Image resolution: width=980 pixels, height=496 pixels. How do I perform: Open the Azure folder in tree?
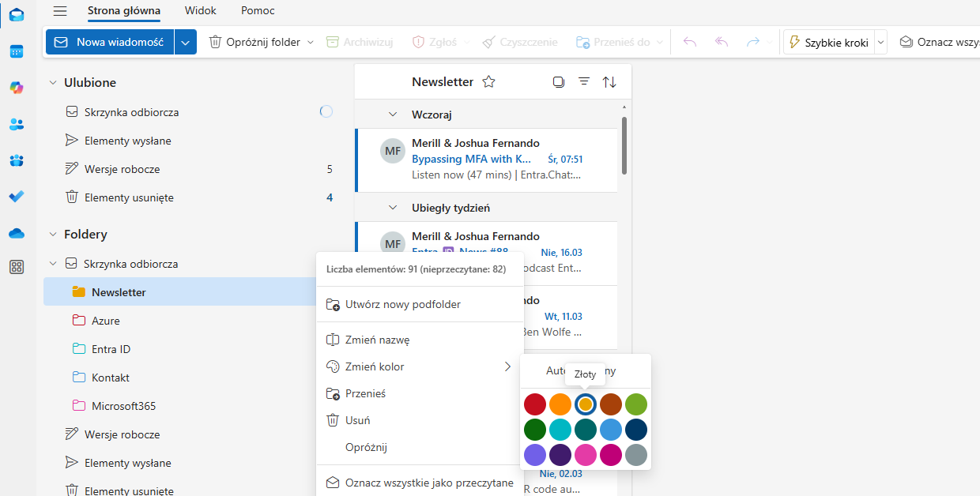[x=105, y=321]
